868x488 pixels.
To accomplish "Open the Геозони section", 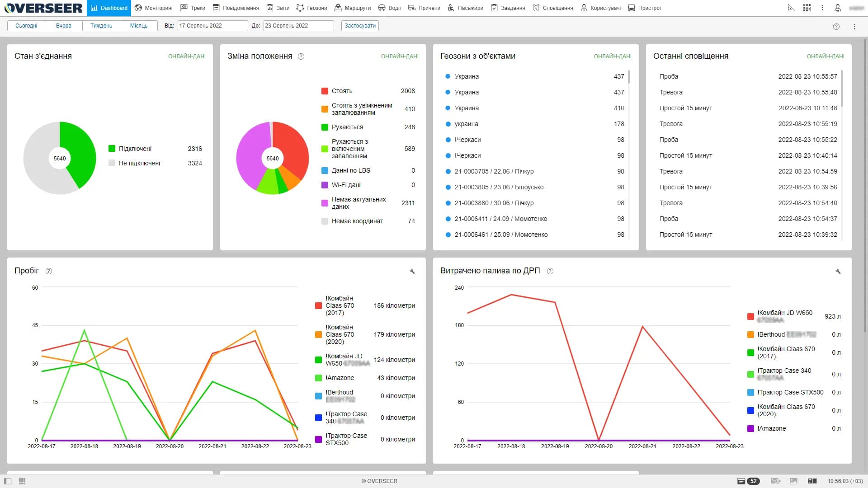I will point(311,8).
